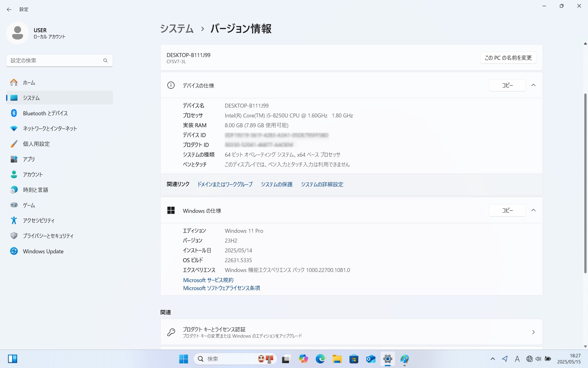Click the エディション value Windows 11 Pro
This screenshot has height=368, width=588.
pyautogui.click(x=244, y=231)
